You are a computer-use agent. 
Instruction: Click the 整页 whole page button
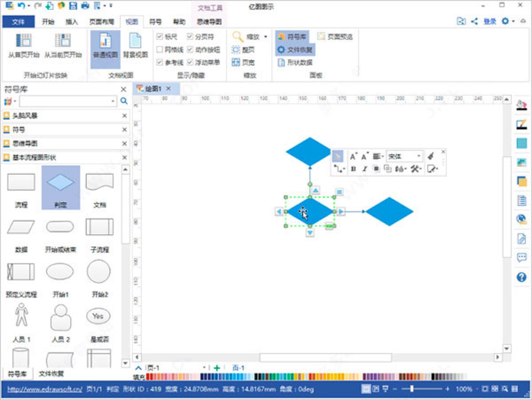(x=244, y=50)
